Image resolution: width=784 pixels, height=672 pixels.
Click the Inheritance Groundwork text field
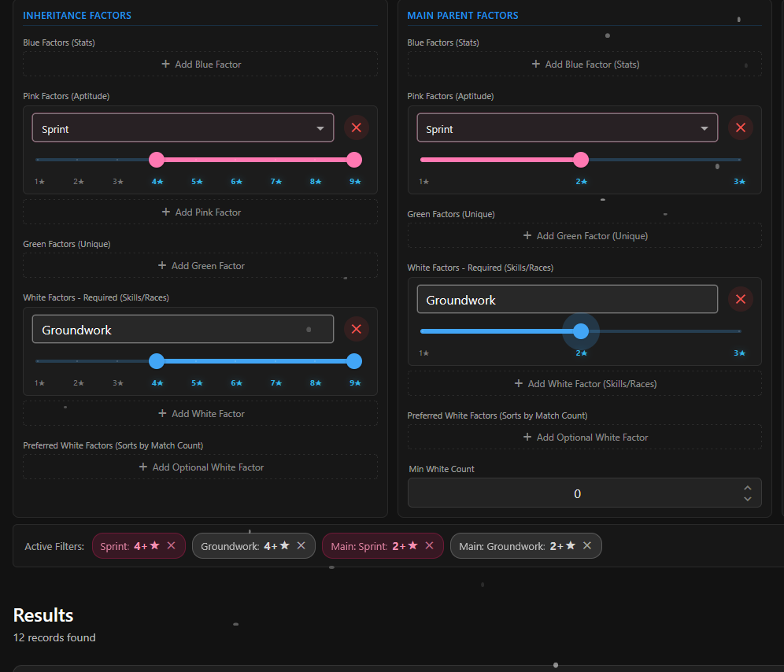(183, 329)
